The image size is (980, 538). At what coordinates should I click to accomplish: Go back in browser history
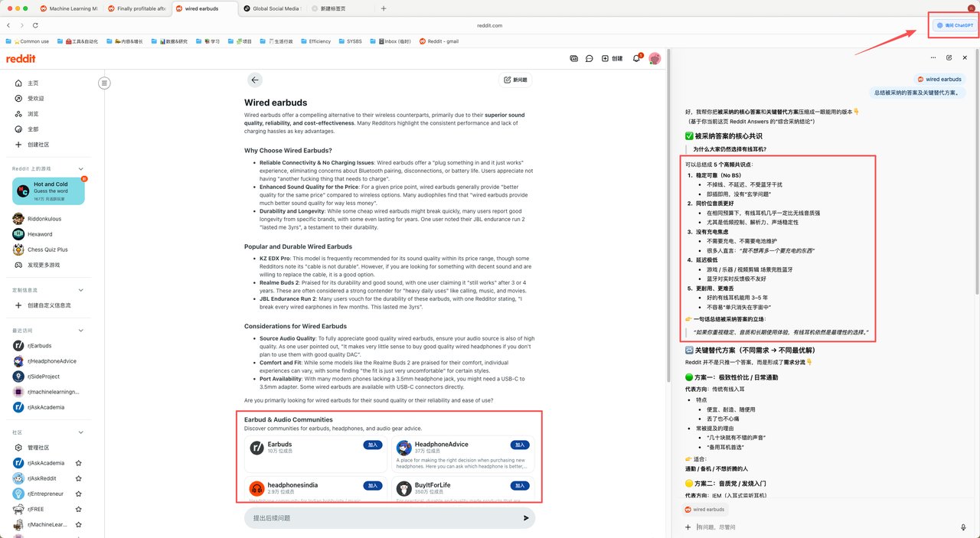click(8, 25)
